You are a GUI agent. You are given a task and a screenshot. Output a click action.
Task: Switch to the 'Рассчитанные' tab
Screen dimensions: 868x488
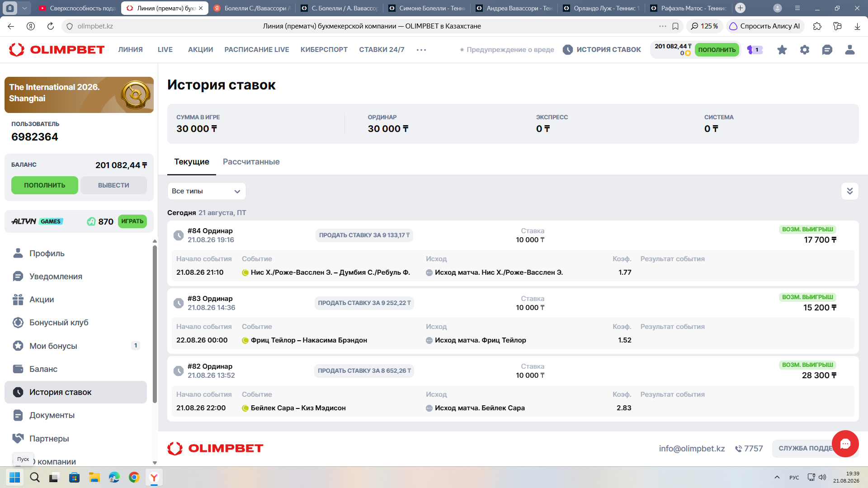coord(251,162)
